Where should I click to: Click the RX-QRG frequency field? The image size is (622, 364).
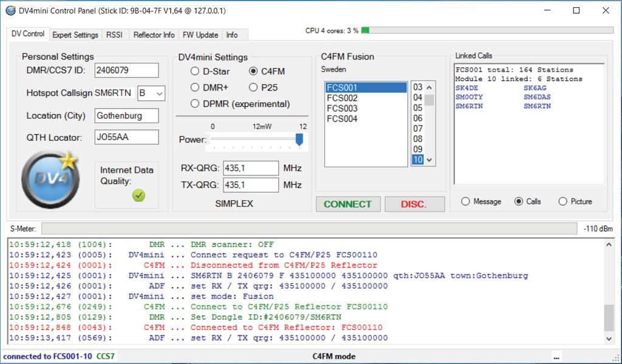(x=251, y=168)
